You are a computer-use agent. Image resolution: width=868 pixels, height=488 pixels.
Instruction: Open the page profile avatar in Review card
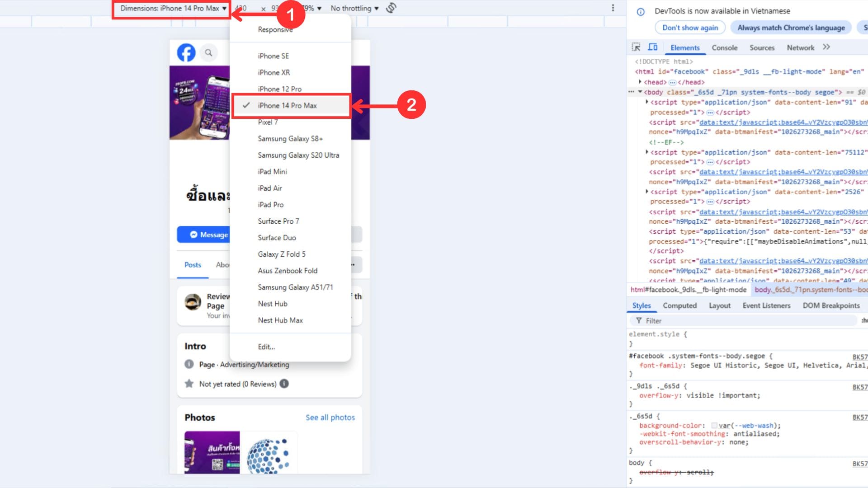coord(193,302)
